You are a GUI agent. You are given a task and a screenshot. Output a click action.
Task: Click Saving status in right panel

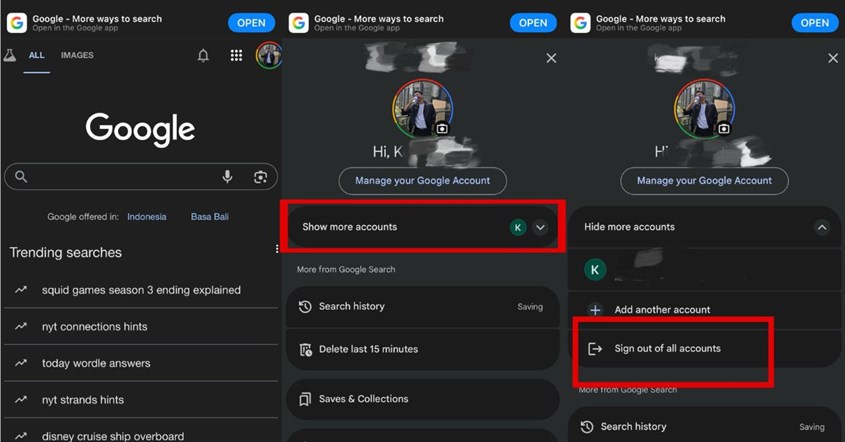pos(812,427)
